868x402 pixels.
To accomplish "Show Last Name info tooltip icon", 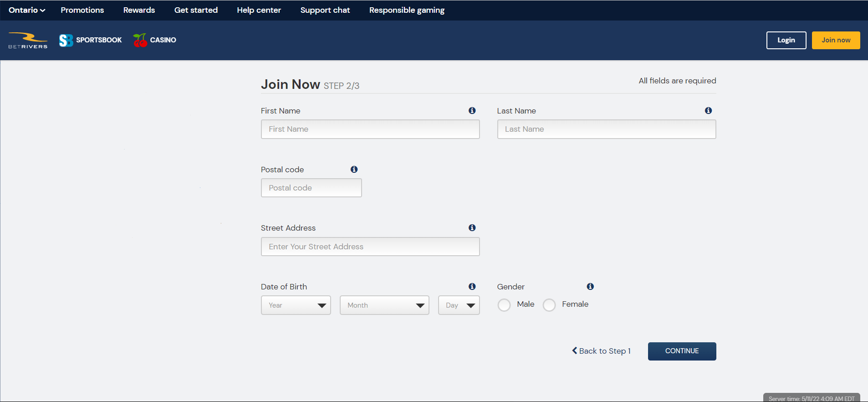I will [708, 110].
